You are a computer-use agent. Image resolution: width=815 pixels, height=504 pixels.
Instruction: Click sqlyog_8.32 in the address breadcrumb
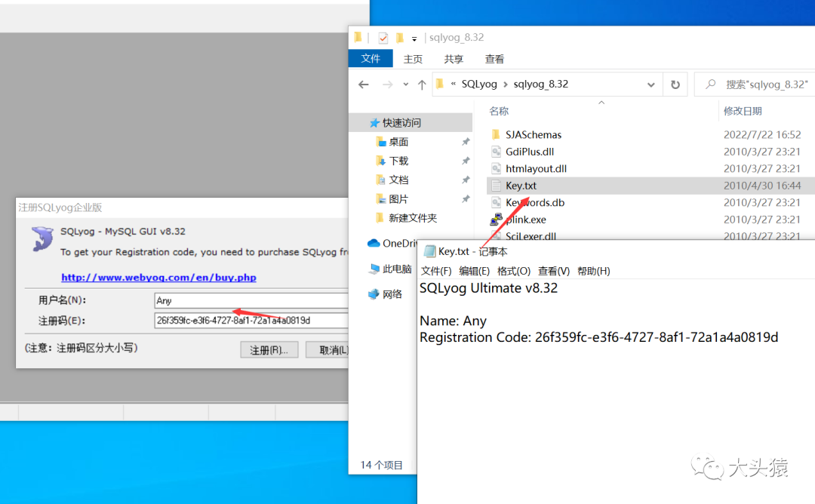(x=540, y=85)
